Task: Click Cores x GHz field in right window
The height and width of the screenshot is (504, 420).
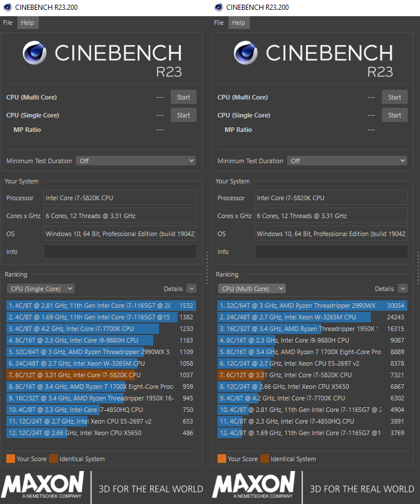Action: [331, 216]
